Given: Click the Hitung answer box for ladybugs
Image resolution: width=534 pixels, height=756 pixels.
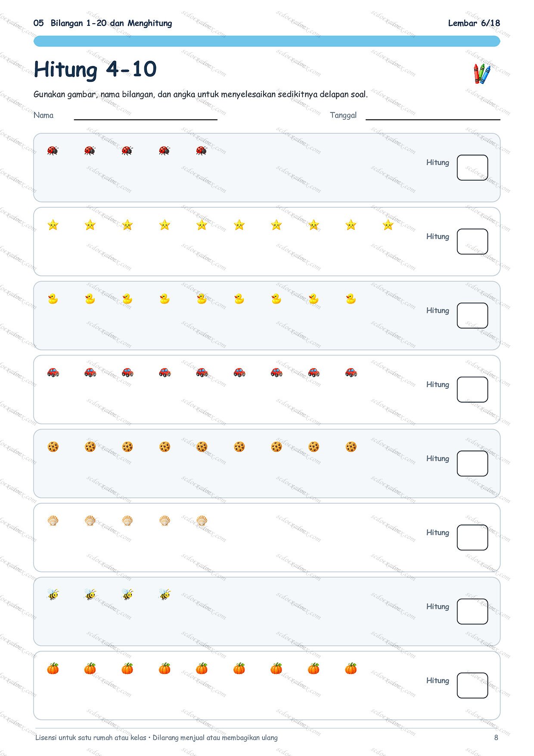Looking at the screenshot, I should [x=472, y=168].
